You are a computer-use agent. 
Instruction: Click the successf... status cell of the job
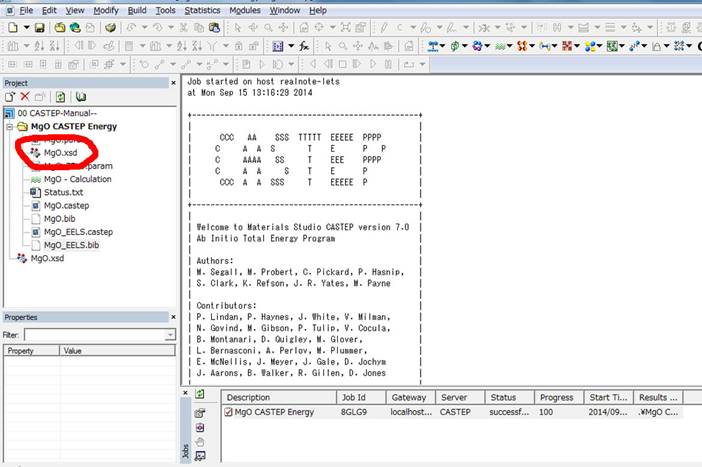(x=509, y=412)
